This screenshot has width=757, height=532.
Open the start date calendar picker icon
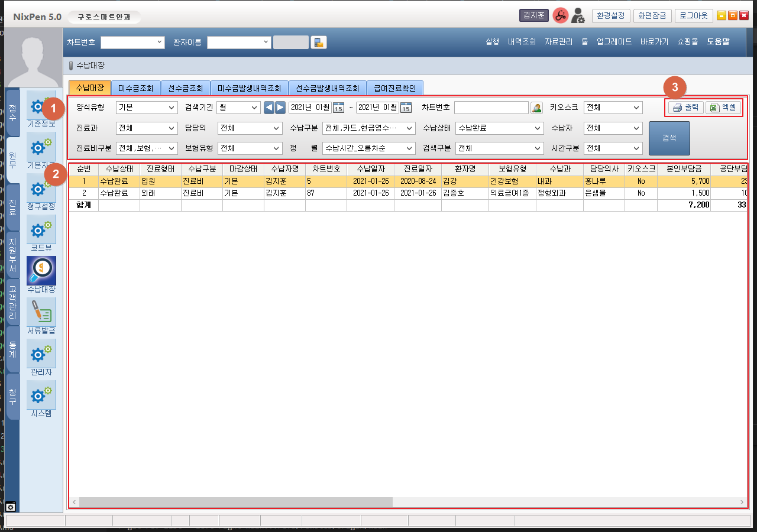coord(338,108)
